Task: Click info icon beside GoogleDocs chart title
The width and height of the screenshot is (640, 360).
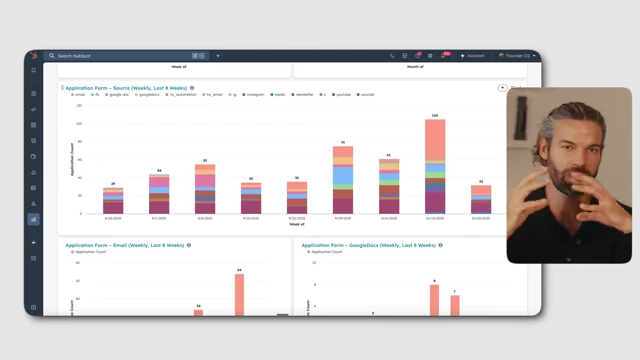Action: pos(440,245)
